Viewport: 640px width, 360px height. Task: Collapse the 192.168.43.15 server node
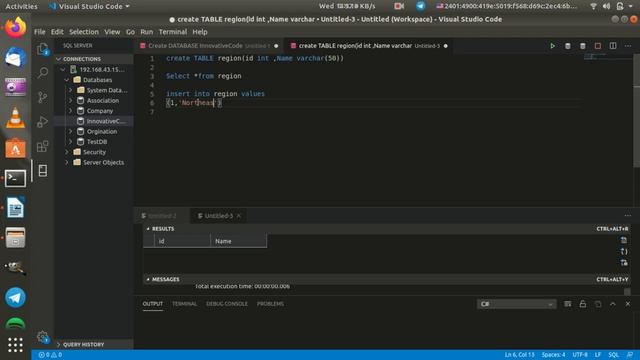[63, 69]
